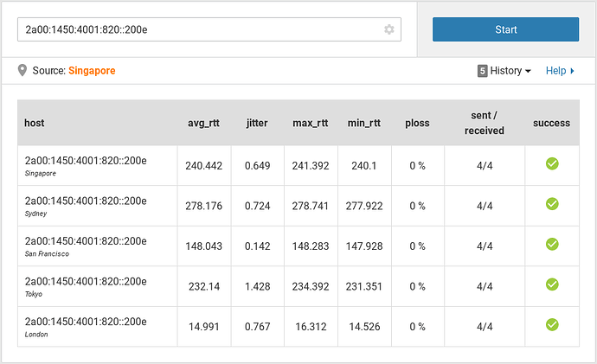The image size is (597, 364).
Task: Click success checkmark for Sydney row
Action: pyautogui.click(x=552, y=204)
